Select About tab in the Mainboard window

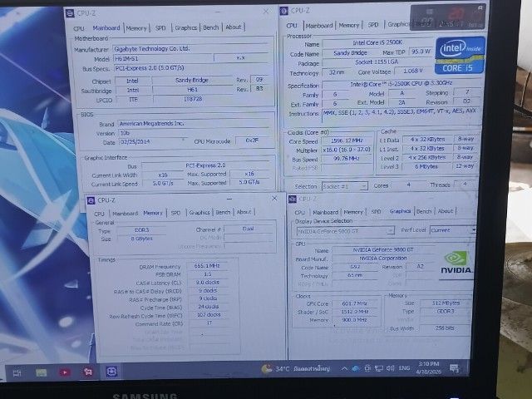[234, 27]
